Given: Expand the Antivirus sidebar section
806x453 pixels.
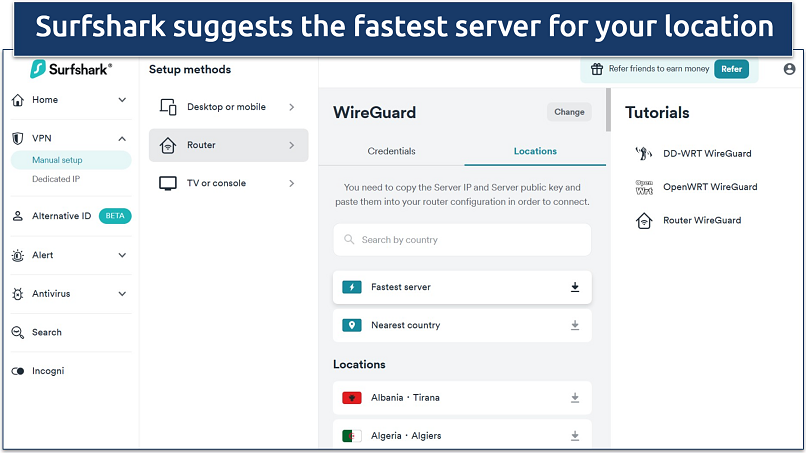Looking at the screenshot, I should coord(122,294).
